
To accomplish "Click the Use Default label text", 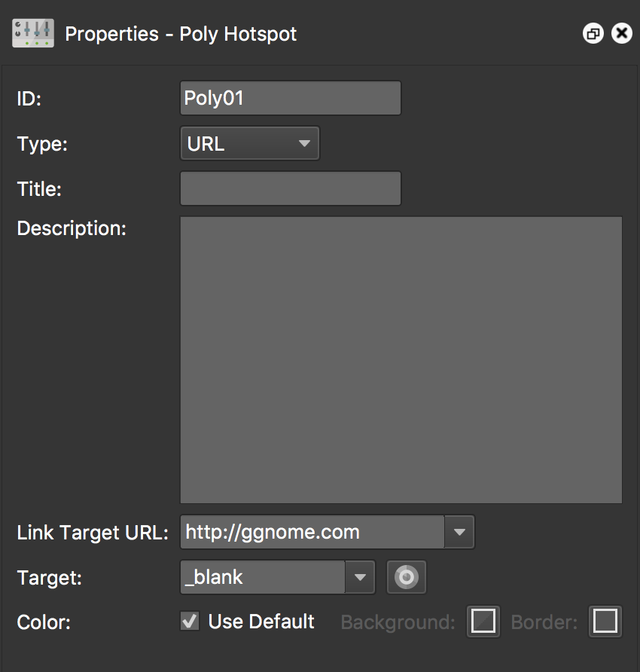I will pyautogui.click(x=261, y=622).
